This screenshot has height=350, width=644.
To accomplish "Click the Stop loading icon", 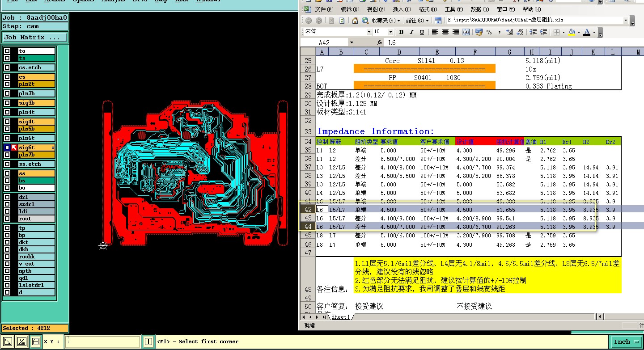I will pos(332,21).
